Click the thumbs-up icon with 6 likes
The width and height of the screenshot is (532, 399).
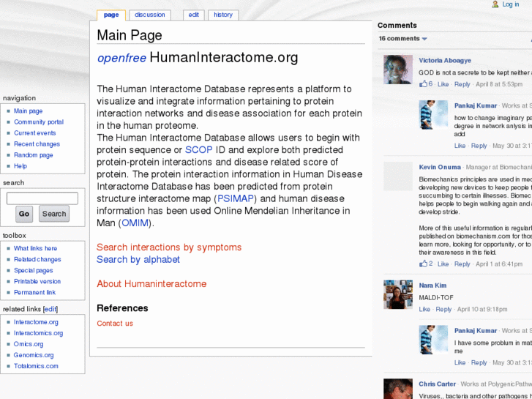[x=423, y=84]
